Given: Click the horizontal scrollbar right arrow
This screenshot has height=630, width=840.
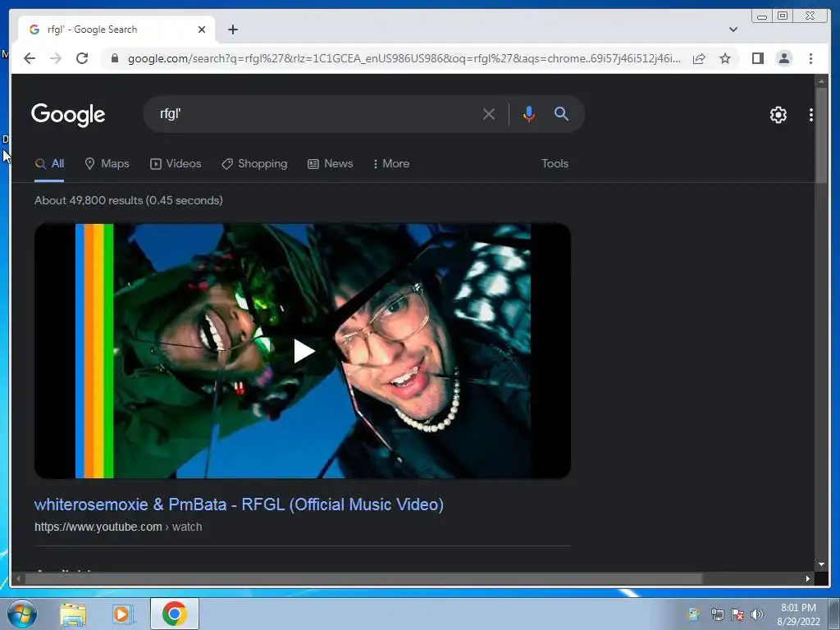Looking at the screenshot, I should pos(807,578).
